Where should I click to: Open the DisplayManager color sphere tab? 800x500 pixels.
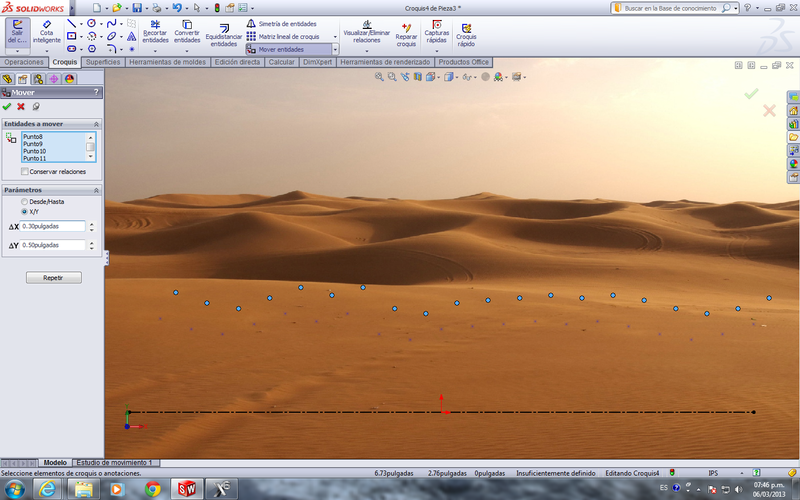69,79
